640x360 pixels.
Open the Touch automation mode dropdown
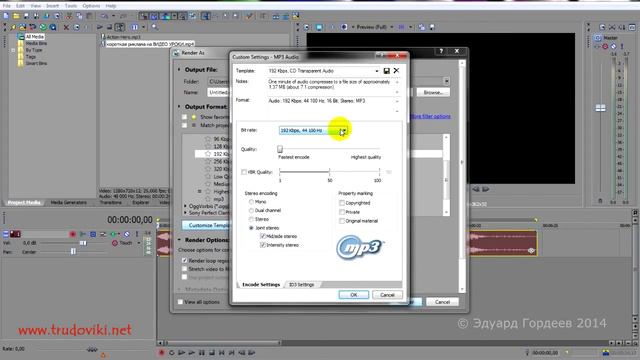click(x=139, y=243)
